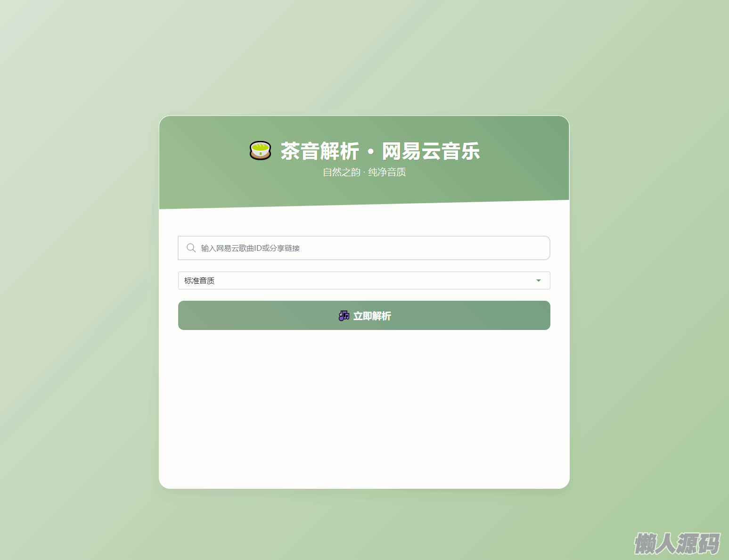The image size is (729, 560).
Task: Focus the 输入网易云歌曲ID或分享链接 input field
Action: (364, 248)
